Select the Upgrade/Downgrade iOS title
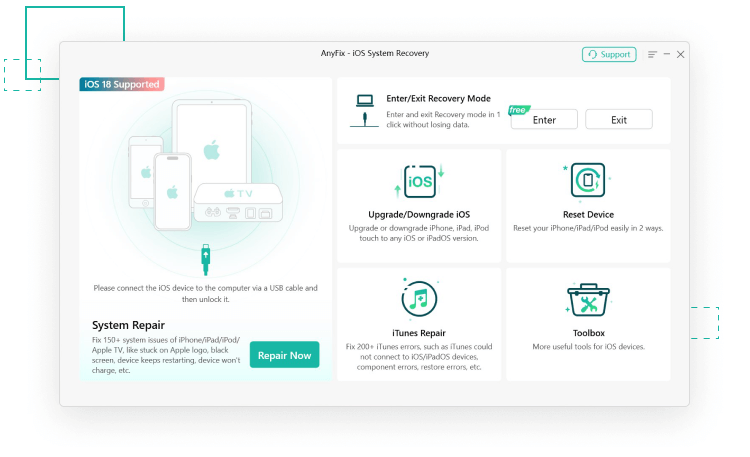This screenshot has width=750, height=457. click(x=419, y=214)
